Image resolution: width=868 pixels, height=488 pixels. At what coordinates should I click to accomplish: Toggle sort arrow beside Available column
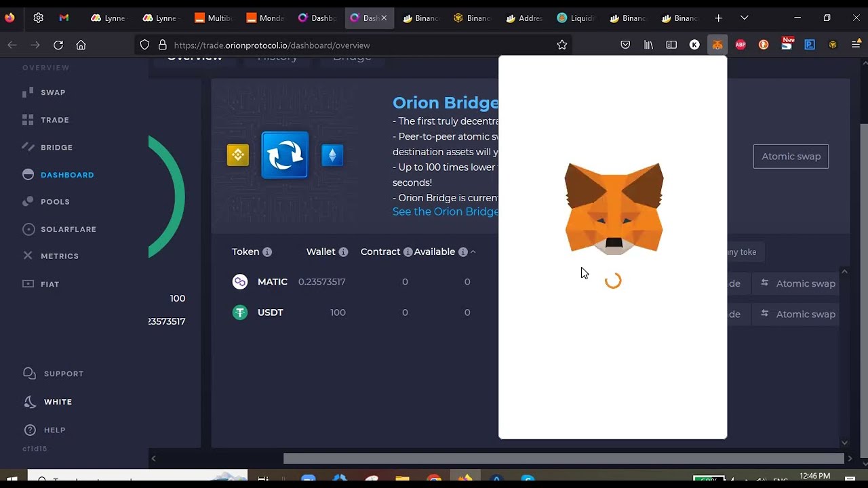[x=473, y=252]
